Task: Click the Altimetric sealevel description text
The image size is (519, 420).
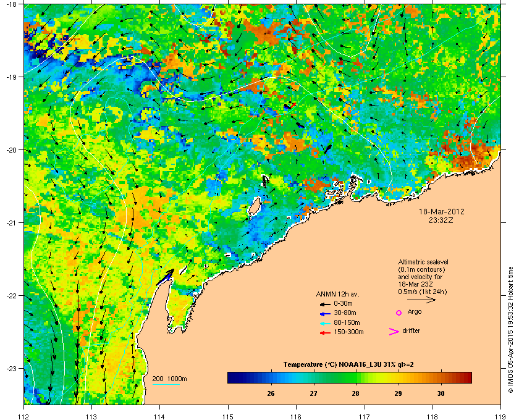Action: coord(423,277)
